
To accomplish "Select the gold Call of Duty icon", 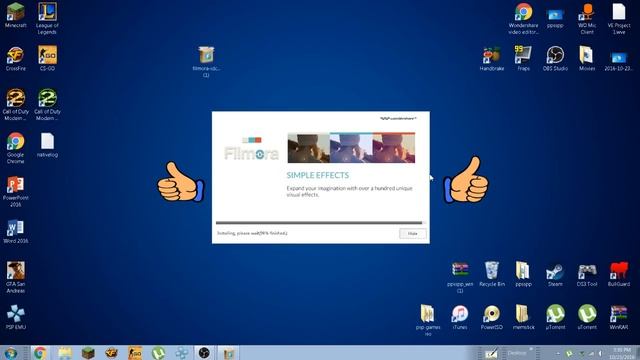I will pos(16,104).
